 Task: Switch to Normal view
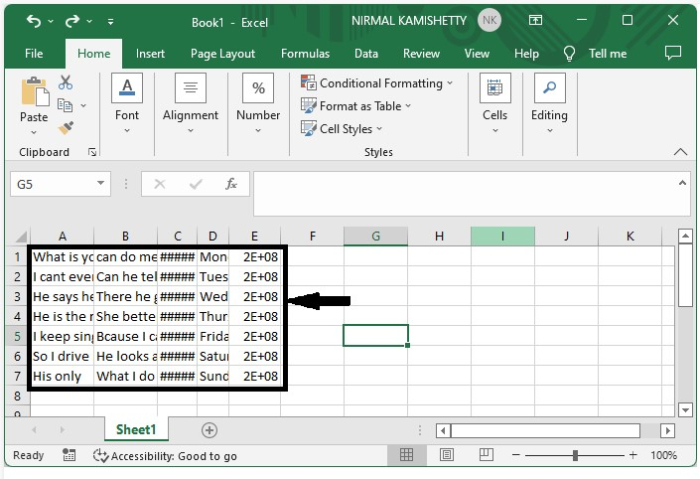406,455
